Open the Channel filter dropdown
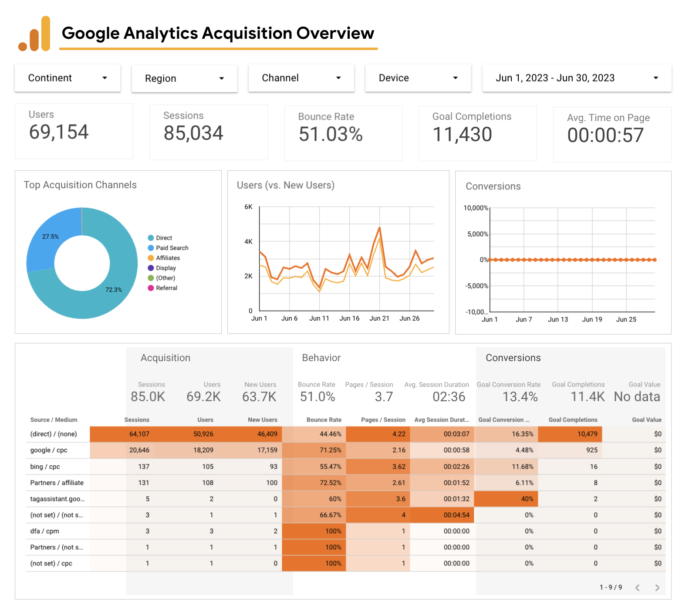689x616 pixels. [301, 78]
